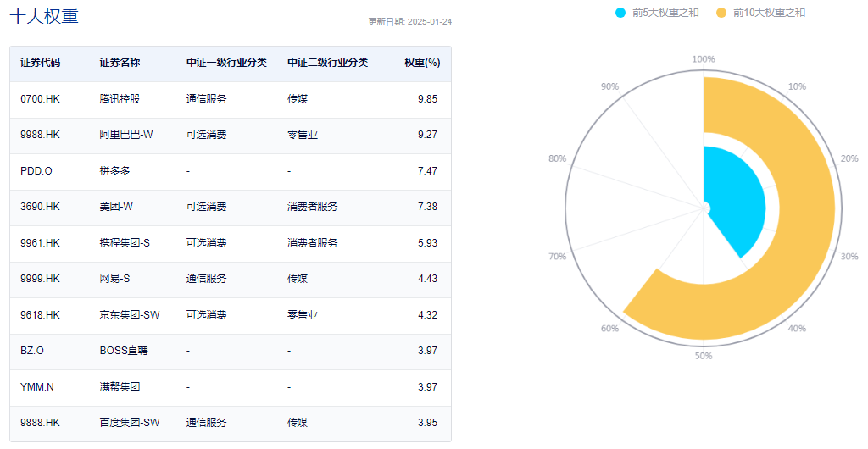Click the 证券代码 column header
The image size is (868, 449).
click(x=41, y=63)
